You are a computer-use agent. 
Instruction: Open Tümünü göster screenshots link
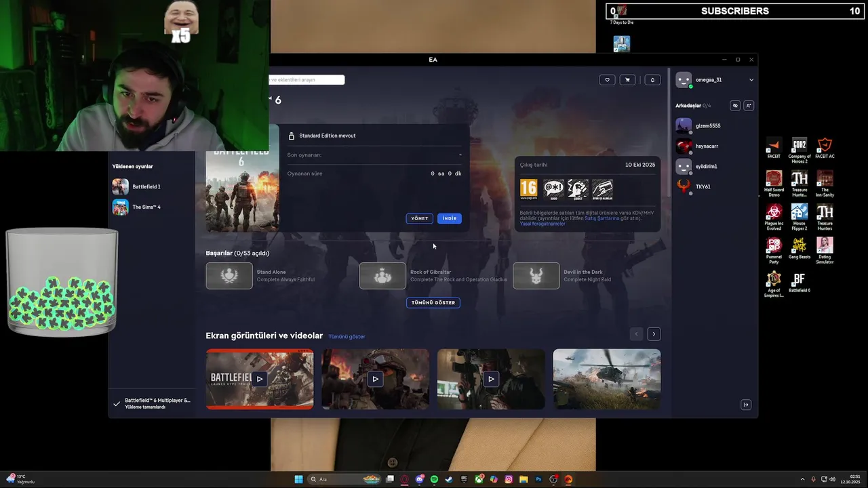click(347, 337)
